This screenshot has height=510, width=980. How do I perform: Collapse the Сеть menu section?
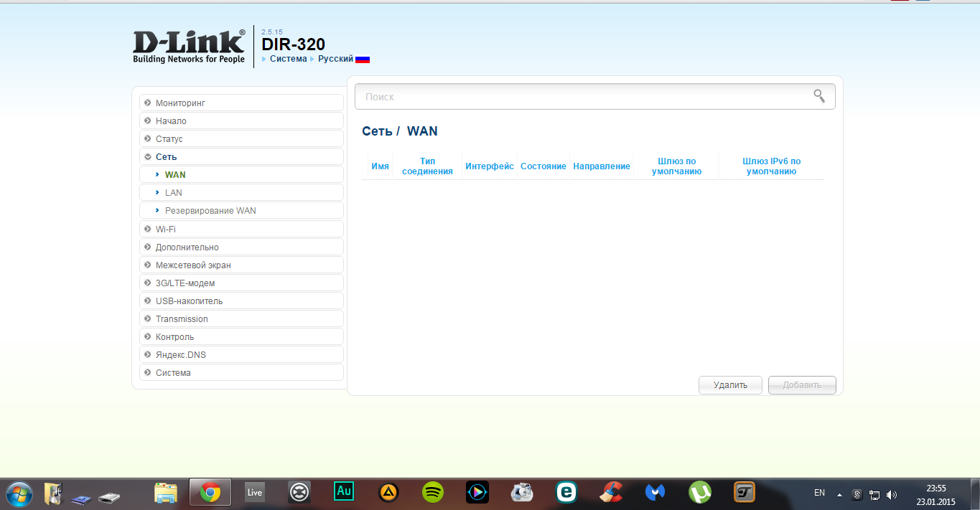(241, 156)
